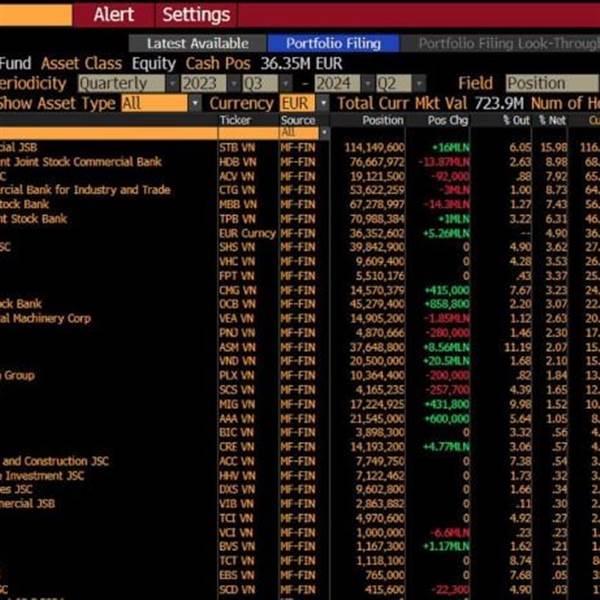The height and width of the screenshot is (600, 600).
Task: Sort by the % Net column header
Action: tap(552, 121)
